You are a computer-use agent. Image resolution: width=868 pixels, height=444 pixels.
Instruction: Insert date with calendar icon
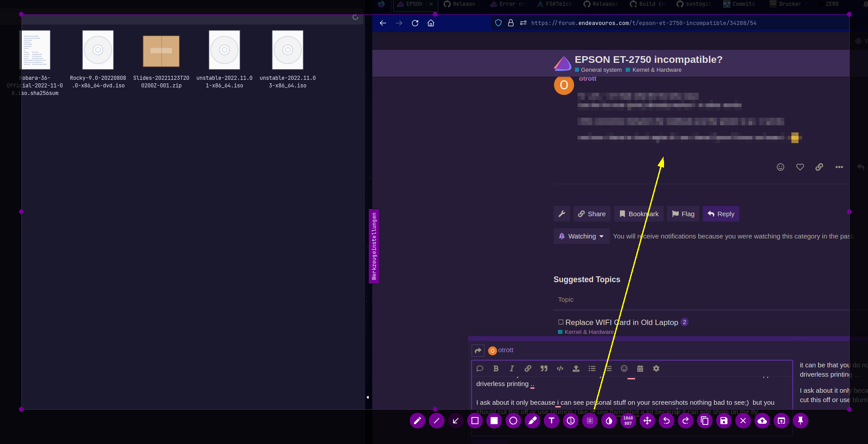[640, 369]
